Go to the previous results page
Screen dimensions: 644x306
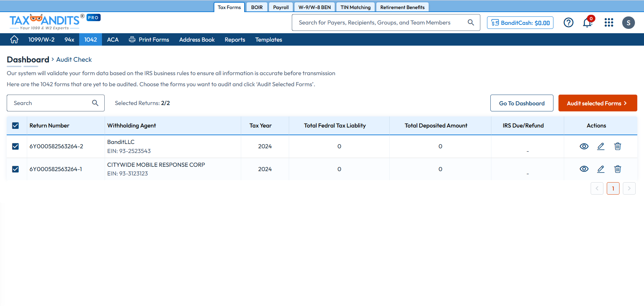tap(597, 189)
